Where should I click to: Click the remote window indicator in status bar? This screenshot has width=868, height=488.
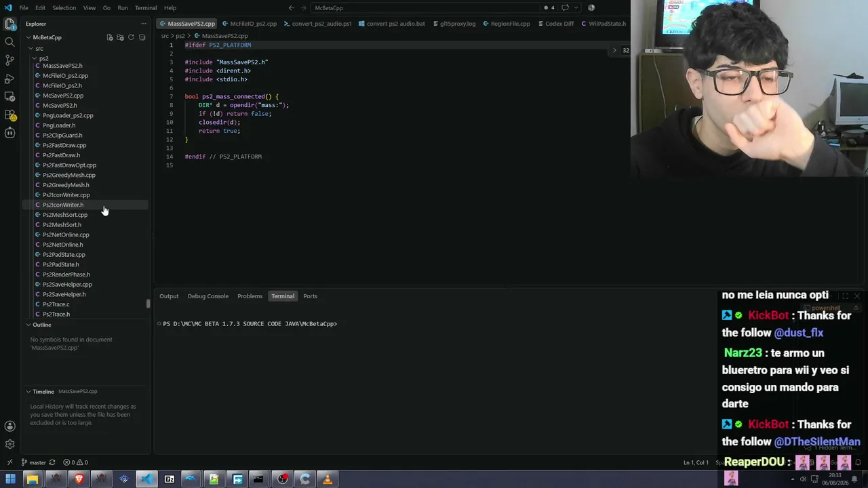pos(9,462)
